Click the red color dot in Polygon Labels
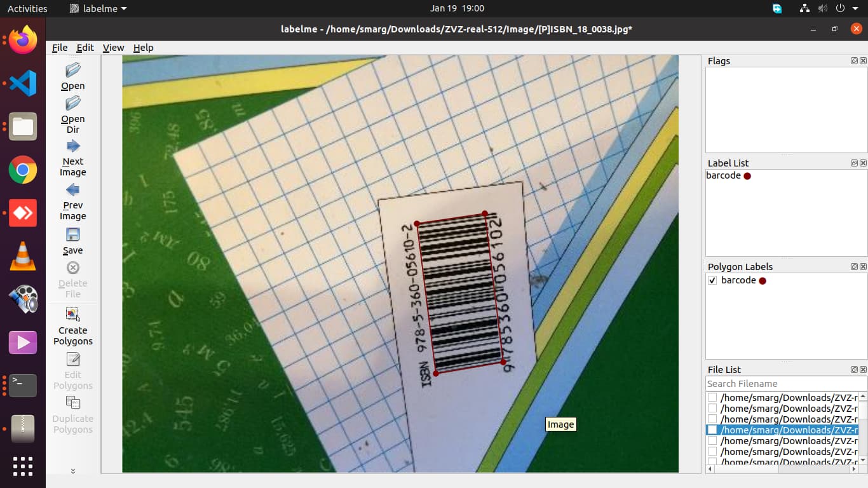This screenshot has width=868, height=488. tap(763, 281)
